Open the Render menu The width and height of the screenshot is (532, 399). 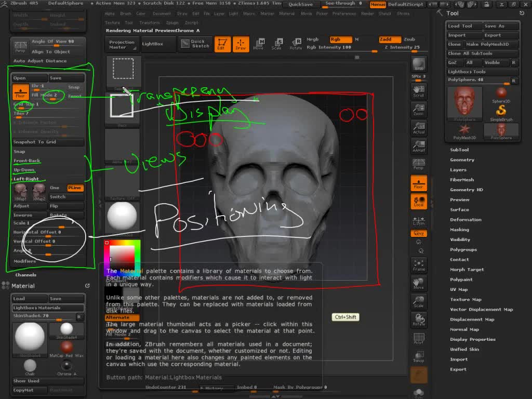coord(367,14)
